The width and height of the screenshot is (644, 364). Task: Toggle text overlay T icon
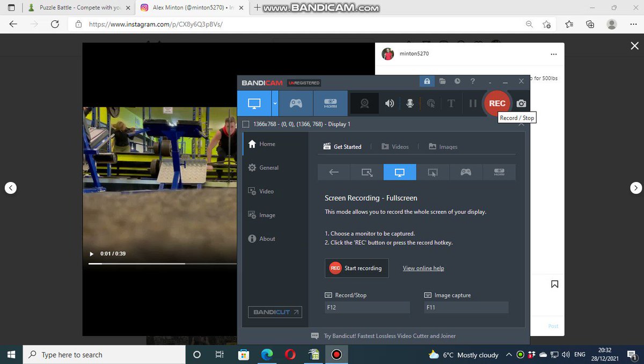pos(451,104)
